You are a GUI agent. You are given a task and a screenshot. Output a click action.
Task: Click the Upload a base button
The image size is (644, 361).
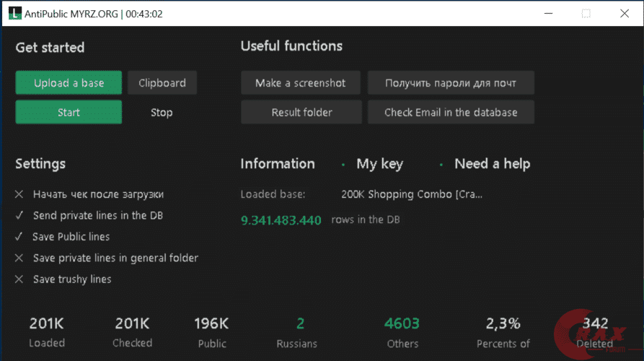coord(69,82)
